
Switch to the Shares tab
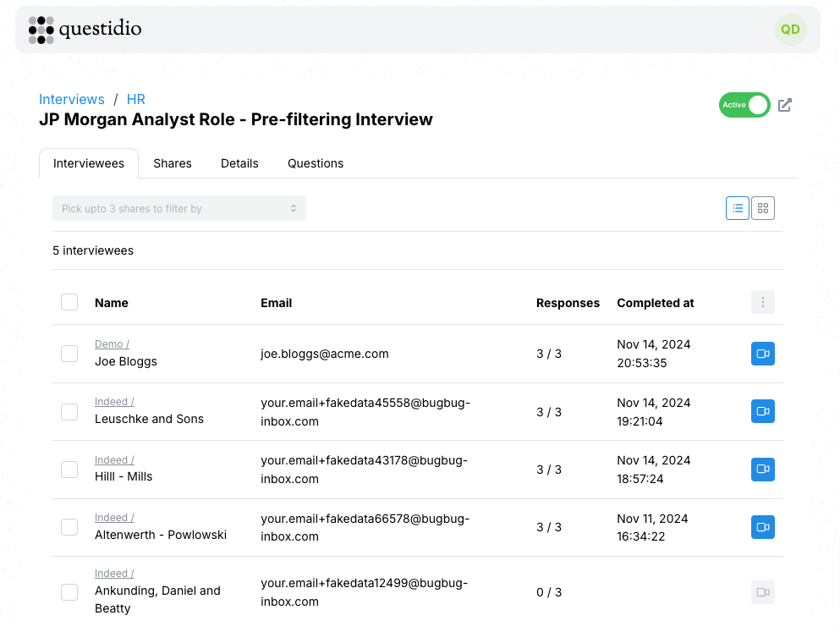(173, 163)
